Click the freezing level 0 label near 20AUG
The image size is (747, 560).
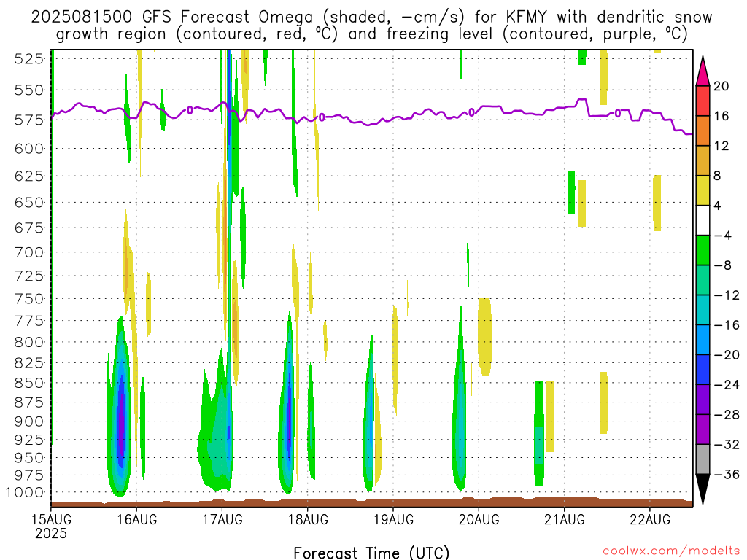472,112
